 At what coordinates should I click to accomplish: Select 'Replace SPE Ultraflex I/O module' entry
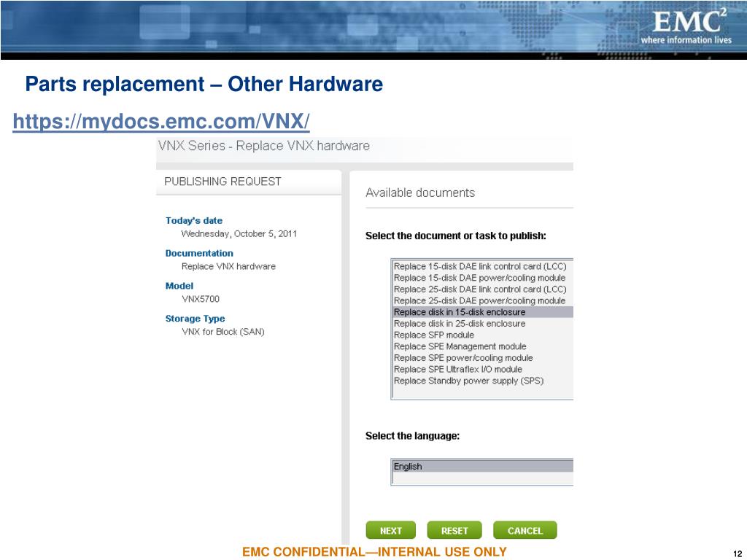(482, 369)
